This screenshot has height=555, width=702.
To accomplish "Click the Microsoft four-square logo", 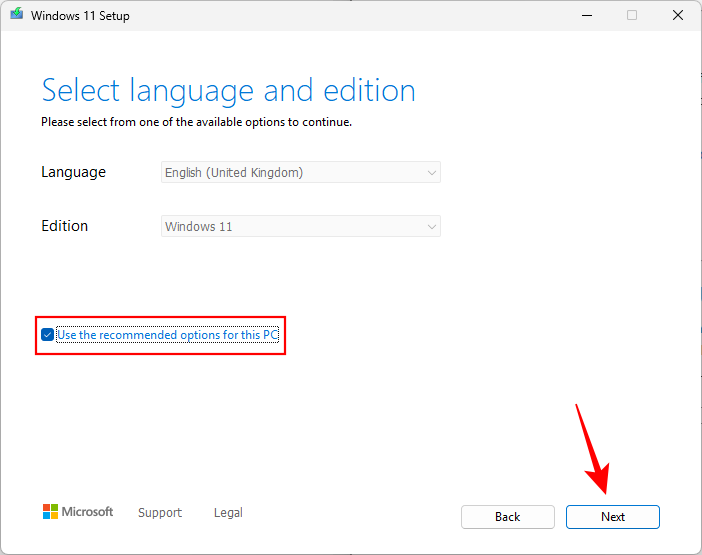I will coord(51,512).
